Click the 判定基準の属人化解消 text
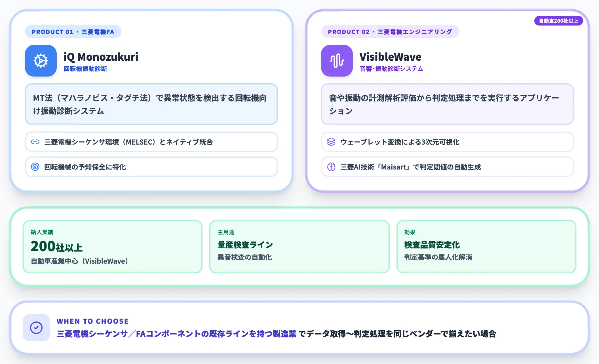Image resolution: width=599 pixels, height=364 pixels. pos(438,257)
